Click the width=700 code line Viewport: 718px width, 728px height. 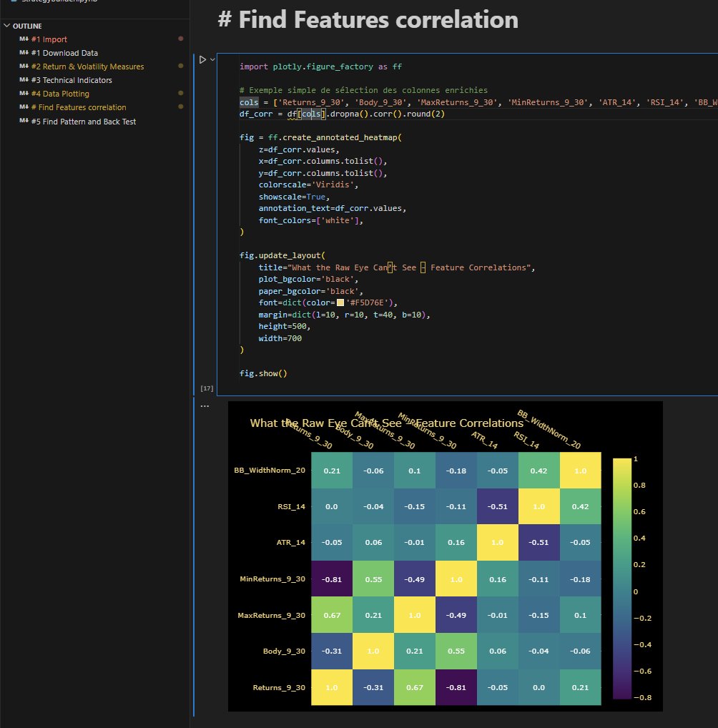tap(280, 338)
